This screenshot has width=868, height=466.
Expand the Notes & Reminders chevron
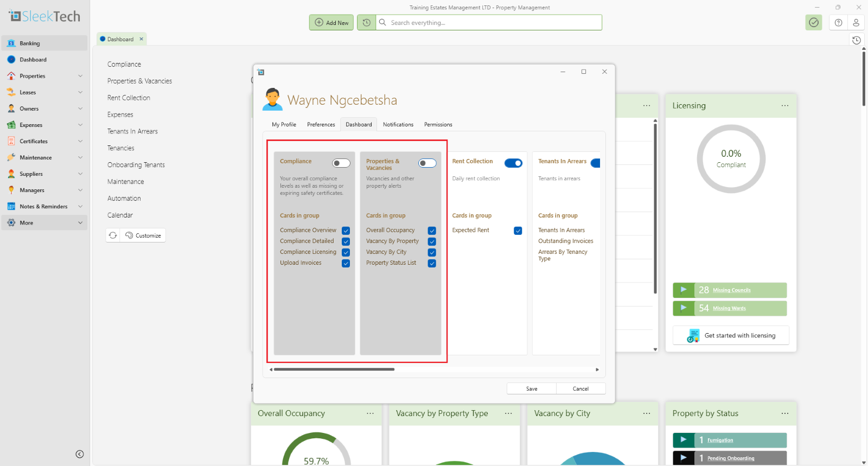coord(80,206)
